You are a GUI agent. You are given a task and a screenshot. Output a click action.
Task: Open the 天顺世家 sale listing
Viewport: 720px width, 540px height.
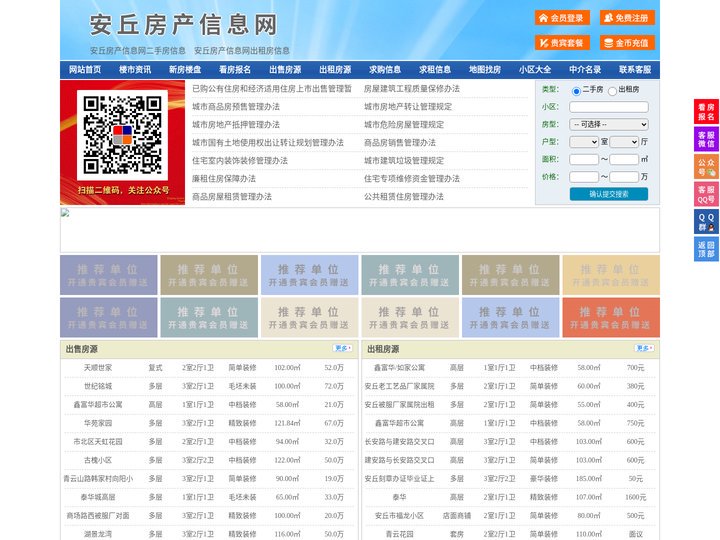[98, 368]
